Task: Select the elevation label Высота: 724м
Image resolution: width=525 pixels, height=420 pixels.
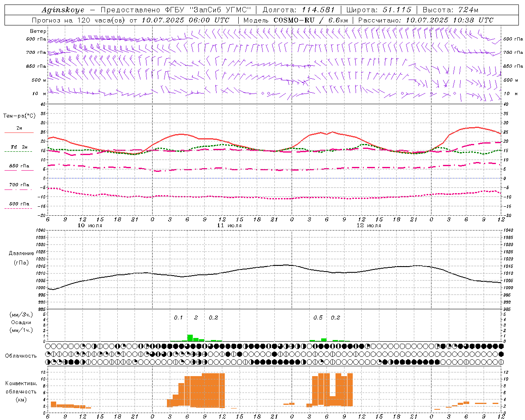Action: tap(450, 10)
